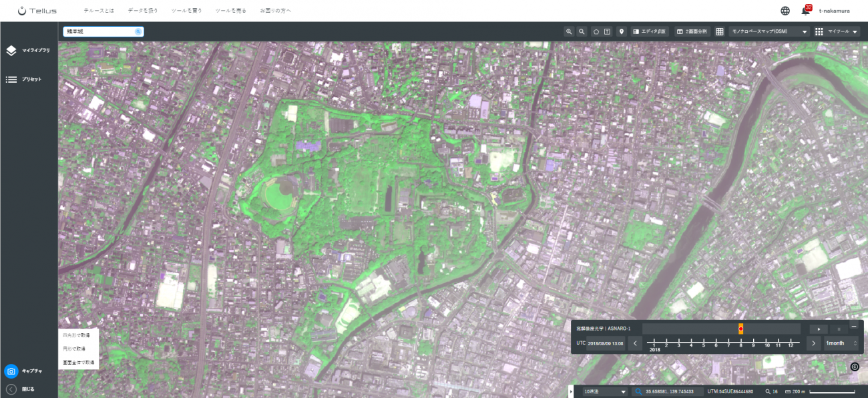868x398 pixels.
Task: Select the map pin marker tool
Action: pyautogui.click(x=621, y=31)
